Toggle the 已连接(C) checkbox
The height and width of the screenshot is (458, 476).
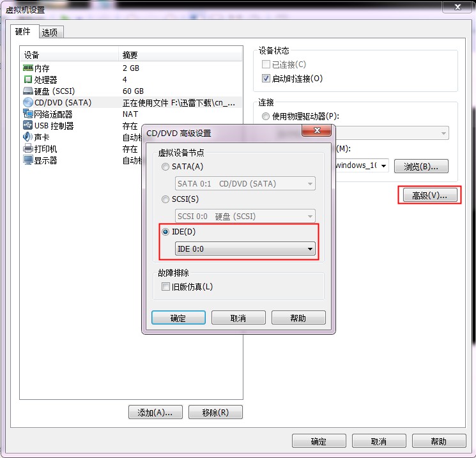[266, 65]
